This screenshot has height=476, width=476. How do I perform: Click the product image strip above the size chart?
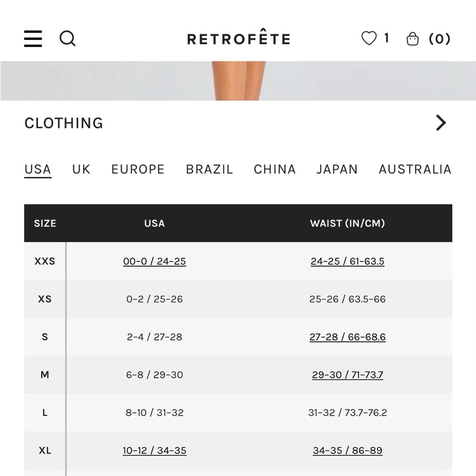point(238,81)
